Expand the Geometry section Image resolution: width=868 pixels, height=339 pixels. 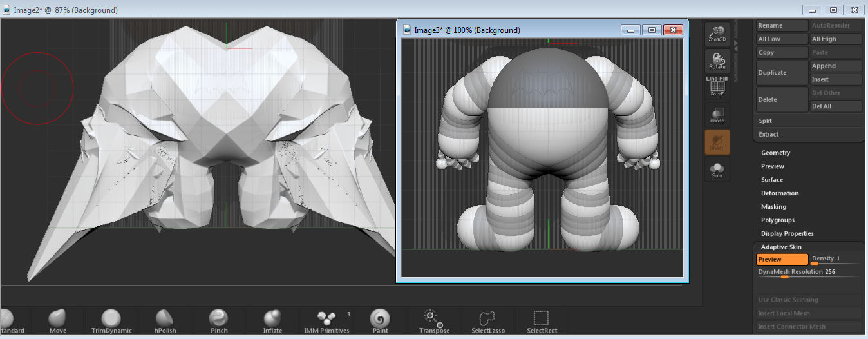775,153
